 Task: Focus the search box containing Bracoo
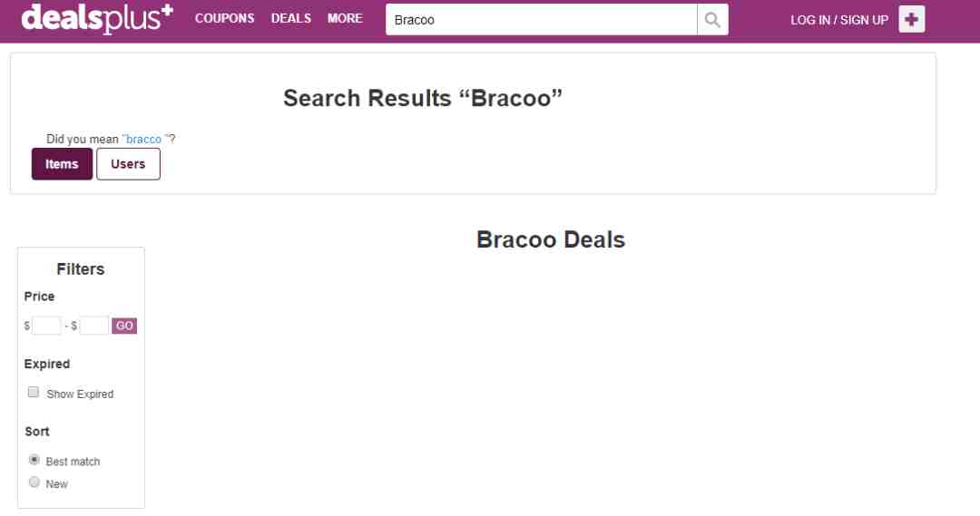tap(541, 20)
